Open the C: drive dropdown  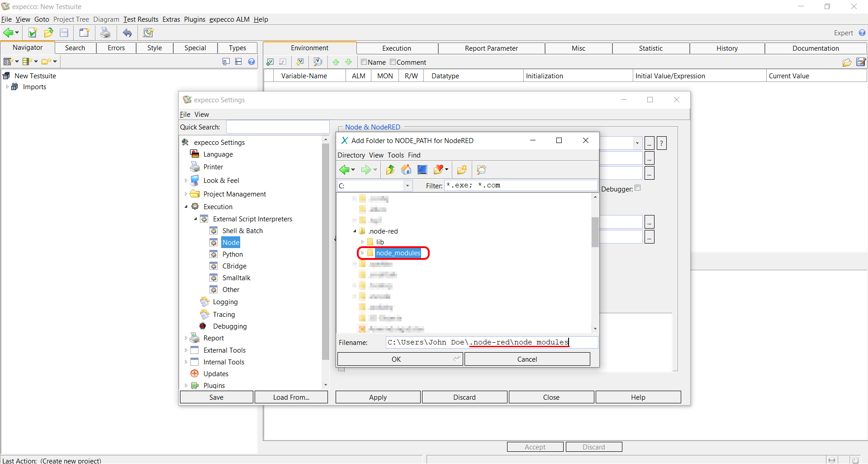click(x=407, y=186)
